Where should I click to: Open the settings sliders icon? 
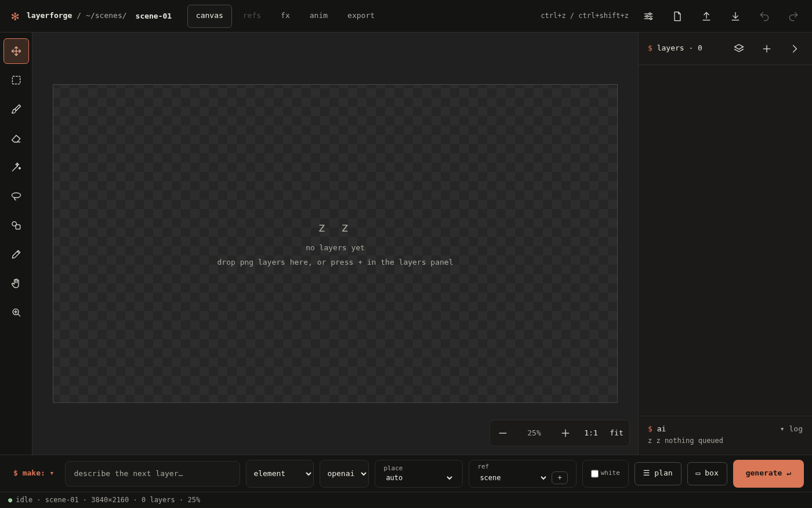pos(648,16)
